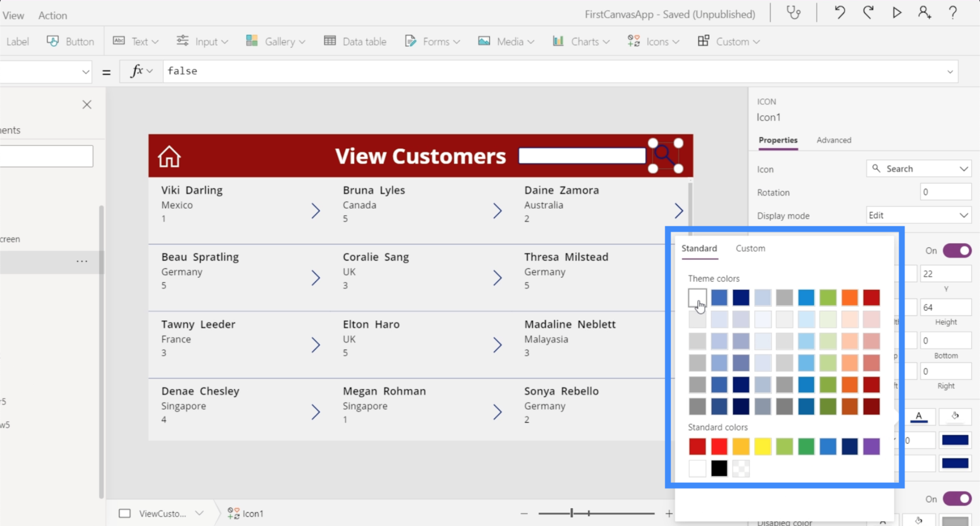Open the Icon Search dropdown
980x526 pixels.
click(919, 169)
